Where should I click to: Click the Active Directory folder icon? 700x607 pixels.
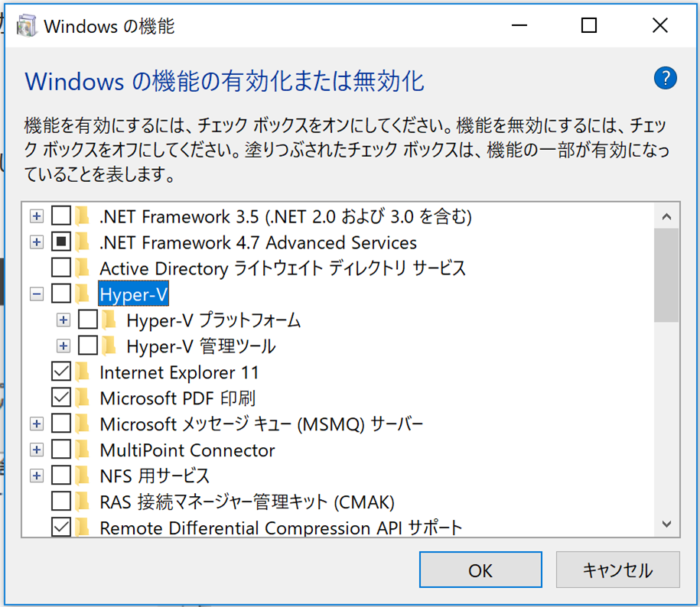(x=83, y=268)
